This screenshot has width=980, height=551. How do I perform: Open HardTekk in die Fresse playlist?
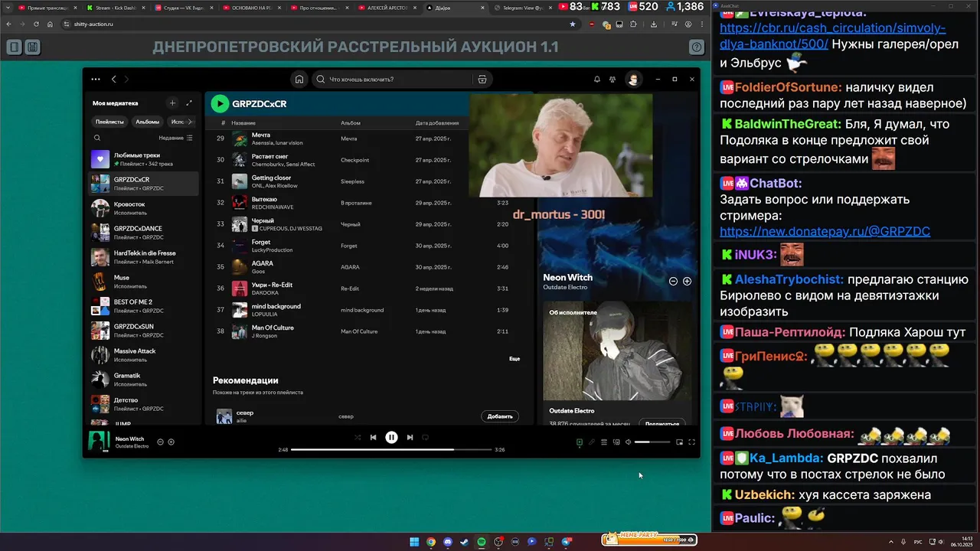point(143,257)
